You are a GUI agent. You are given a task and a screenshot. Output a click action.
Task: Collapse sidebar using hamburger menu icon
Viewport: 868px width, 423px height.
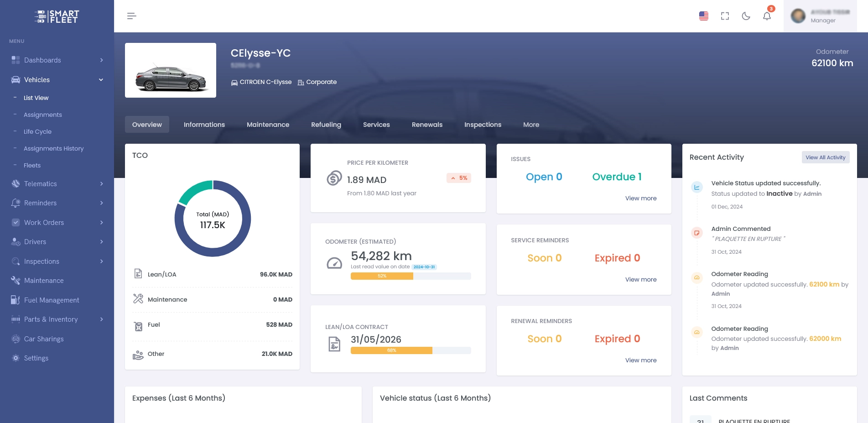[131, 16]
